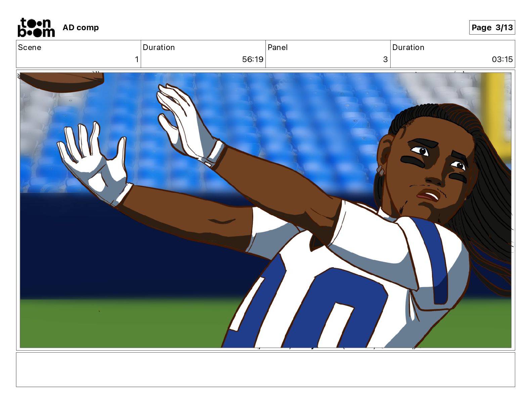Click the 'Duration' label beside Panel
This screenshot has height=411, width=532.
pyautogui.click(x=408, y=47)
